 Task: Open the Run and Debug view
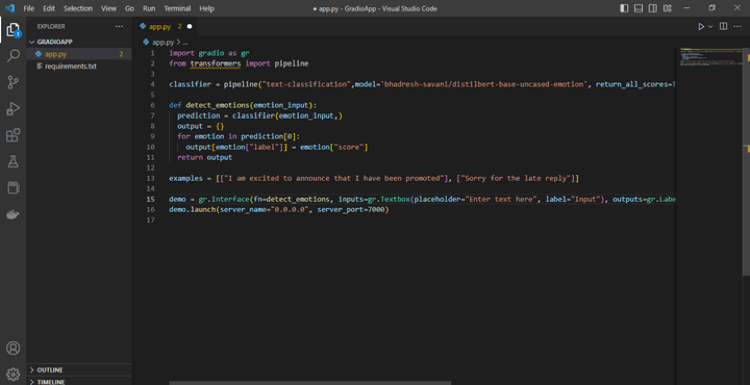pyautogui.click(x=13, y=109)
